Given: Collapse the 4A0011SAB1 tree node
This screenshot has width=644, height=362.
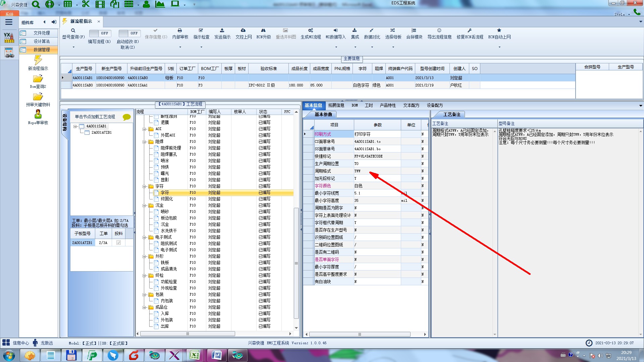Looking at the screenshot, I should [x=75, y=126].
